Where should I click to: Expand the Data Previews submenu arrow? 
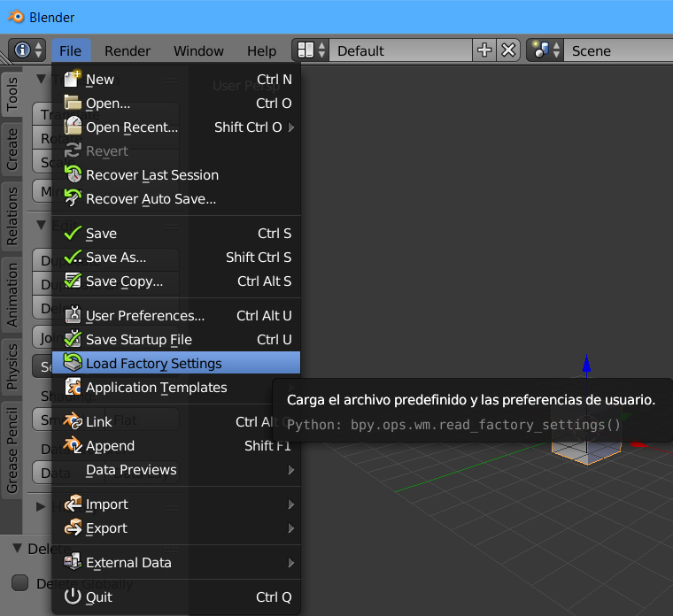click(291, 470)
